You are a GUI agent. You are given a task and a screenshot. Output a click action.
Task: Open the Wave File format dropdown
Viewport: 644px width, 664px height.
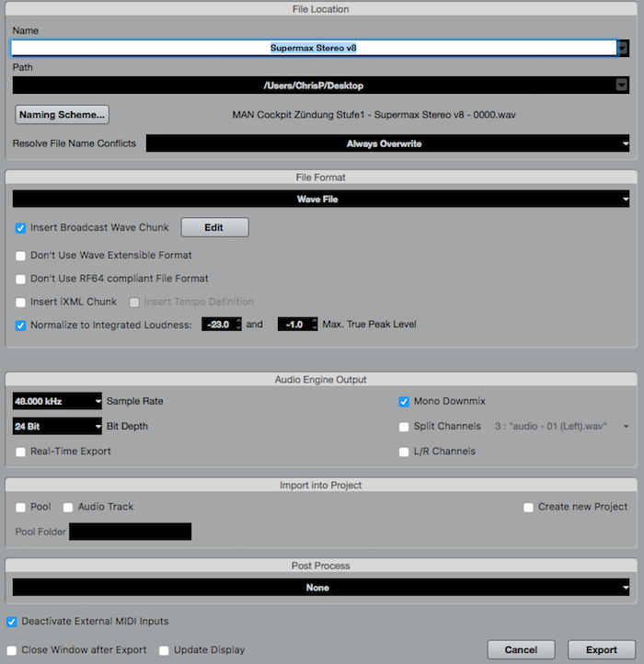[321, 199]
